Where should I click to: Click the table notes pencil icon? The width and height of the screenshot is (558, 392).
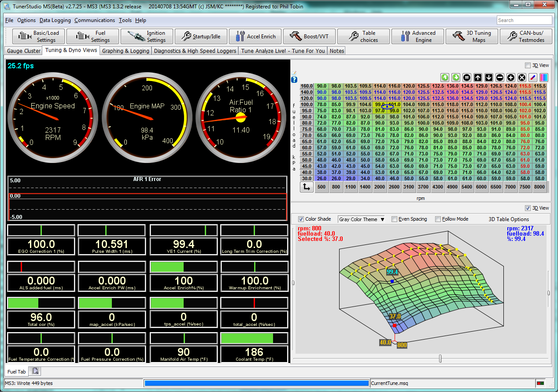coord(294,73)
